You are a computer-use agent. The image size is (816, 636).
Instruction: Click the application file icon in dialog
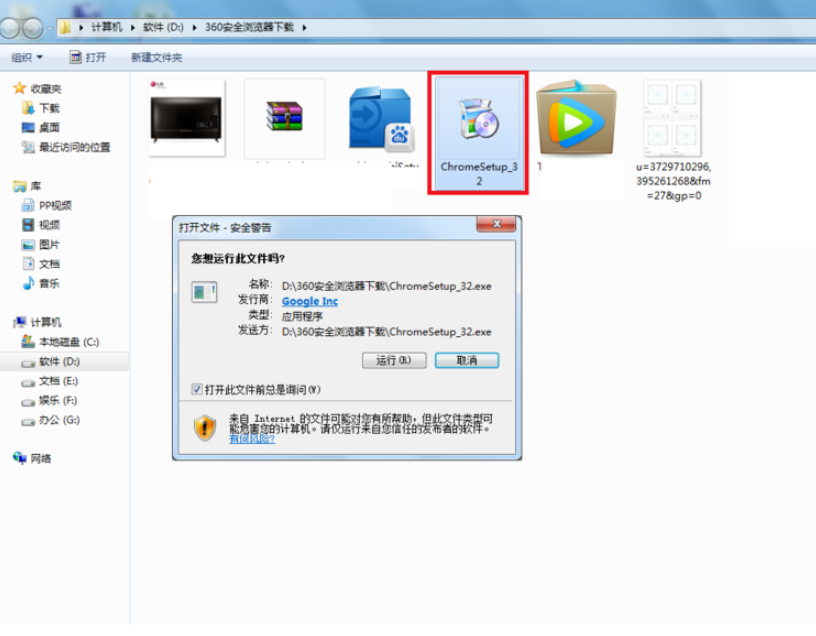(204, 293)
